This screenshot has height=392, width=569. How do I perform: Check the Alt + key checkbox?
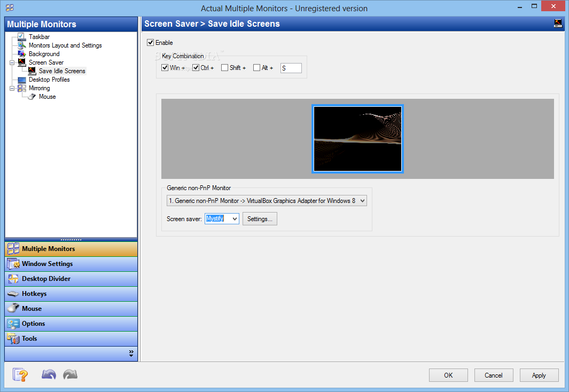[256, 67]
